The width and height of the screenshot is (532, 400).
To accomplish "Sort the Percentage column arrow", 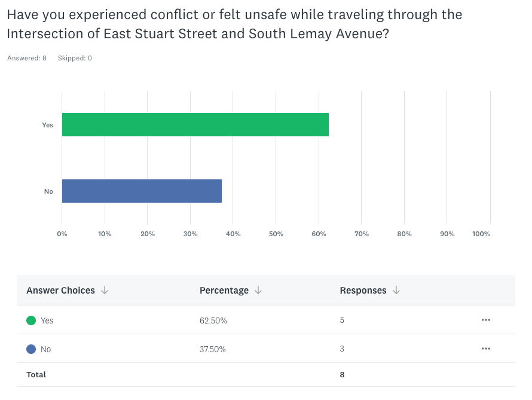I will point(258,291).
